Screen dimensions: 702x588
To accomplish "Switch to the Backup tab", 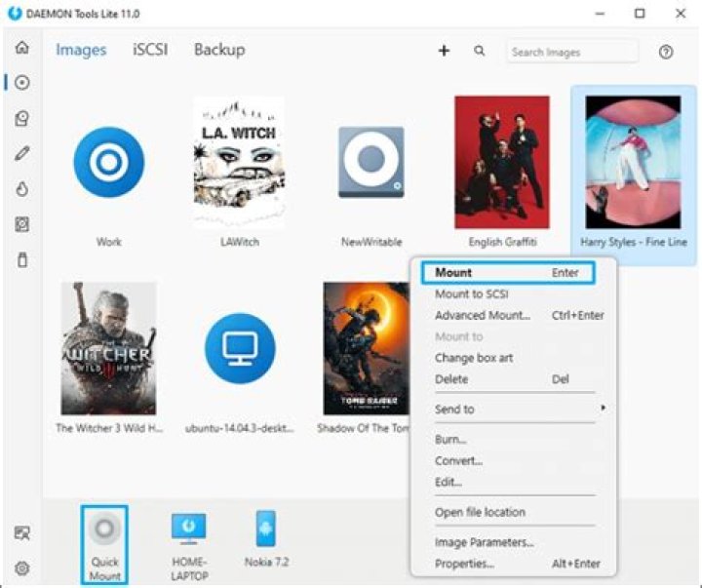I will [x=219, y=50].
